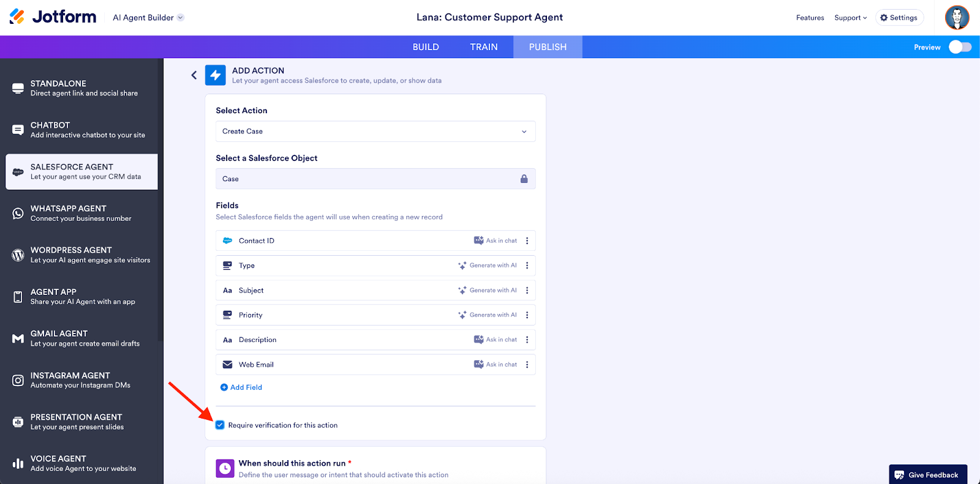The image size is (980, 484).
Task: Open the AI Agent Builder dropdown
Action: click(x=148, y=18)
